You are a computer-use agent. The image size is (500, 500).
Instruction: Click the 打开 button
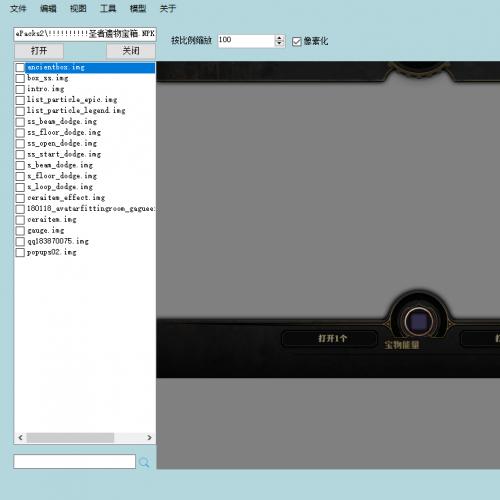(x=39, y=51)
